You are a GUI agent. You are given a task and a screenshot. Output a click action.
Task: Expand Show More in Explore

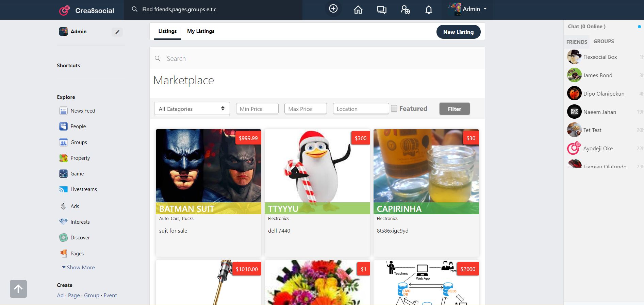point(78,268)
